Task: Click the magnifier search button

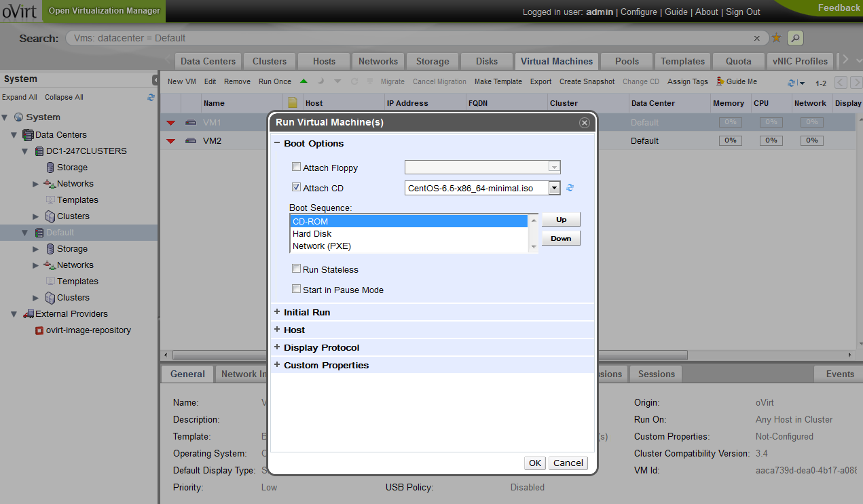Action: point(795,39)
